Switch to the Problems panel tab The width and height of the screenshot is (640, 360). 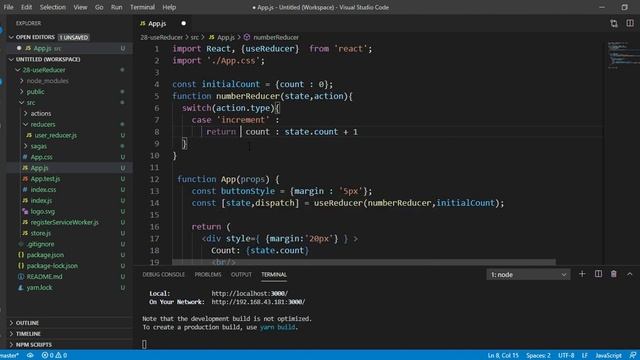[208, 275]
